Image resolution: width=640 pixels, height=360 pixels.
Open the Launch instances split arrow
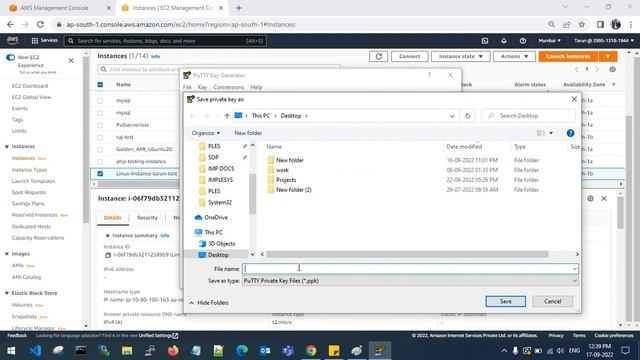point(608,56)
